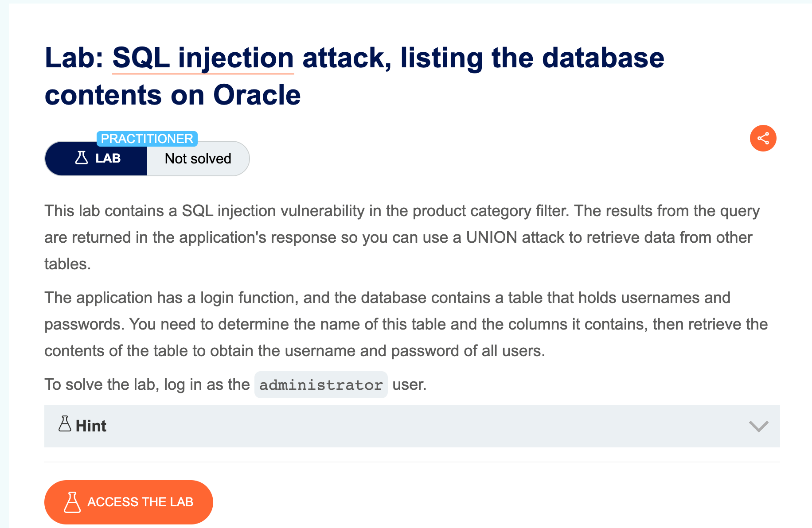
Task: Click the 'To solve the lab' sentence
Action: point(146,384)
